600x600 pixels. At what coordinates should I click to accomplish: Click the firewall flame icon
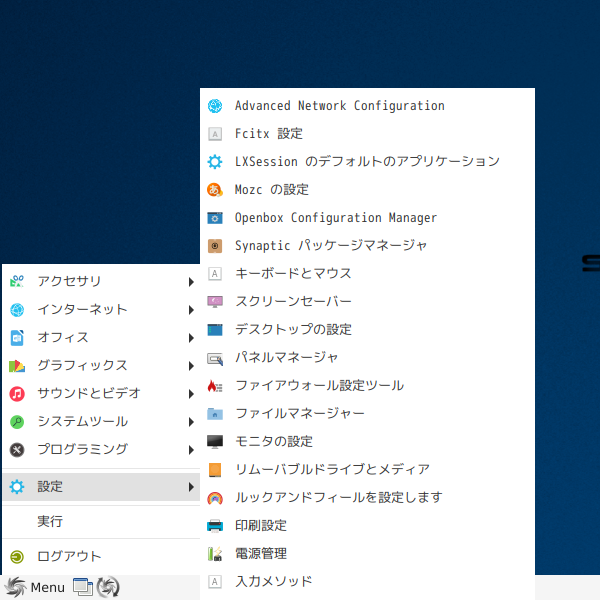[x=215, y=386]
